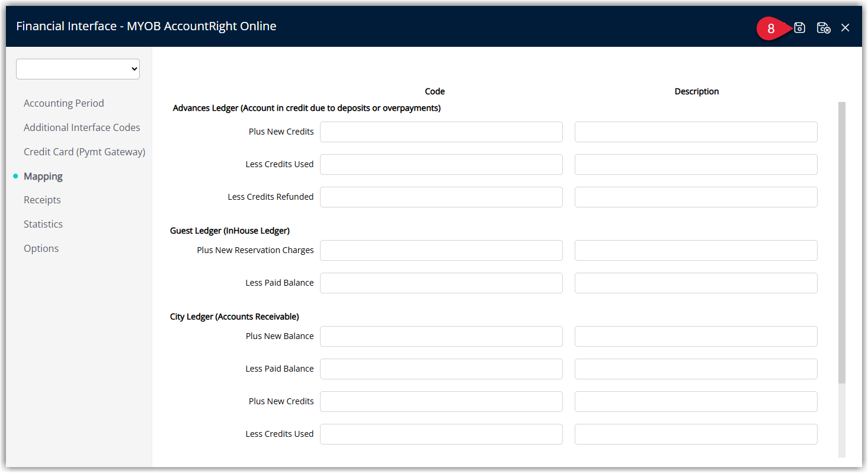
Task: Click Less Credits Refunded description field
Action: [696, 197]
